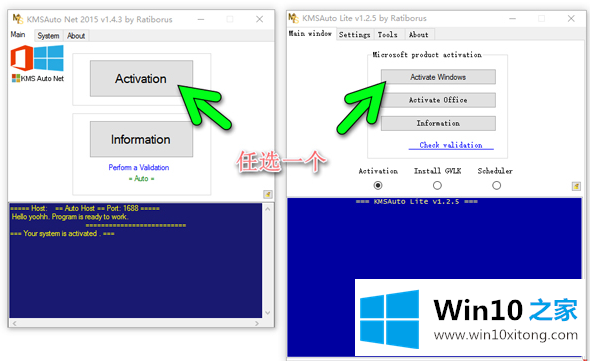
Task: Open the Perform a Validation link
Action: (138, 168)
